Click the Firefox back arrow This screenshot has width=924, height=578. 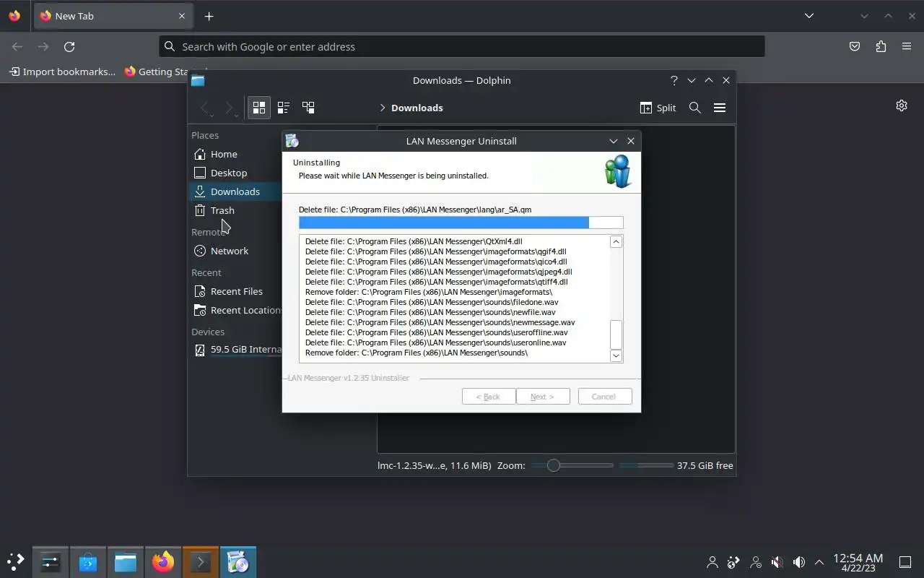[17, 46]
